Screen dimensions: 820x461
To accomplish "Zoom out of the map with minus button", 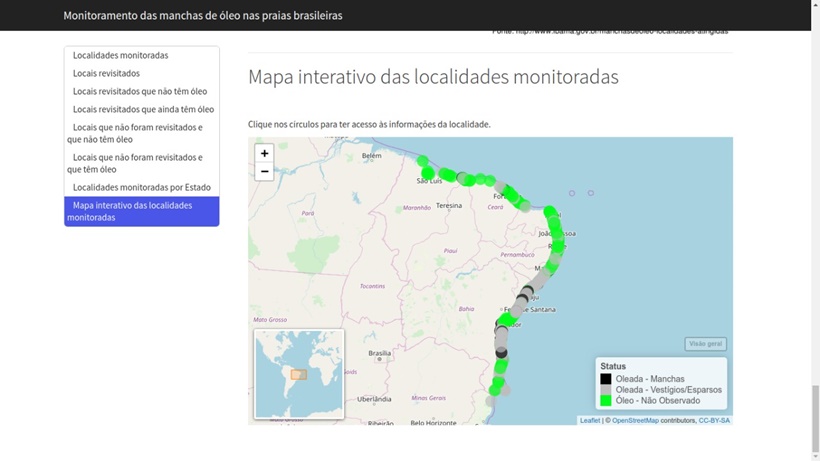I will pos(264,171).
